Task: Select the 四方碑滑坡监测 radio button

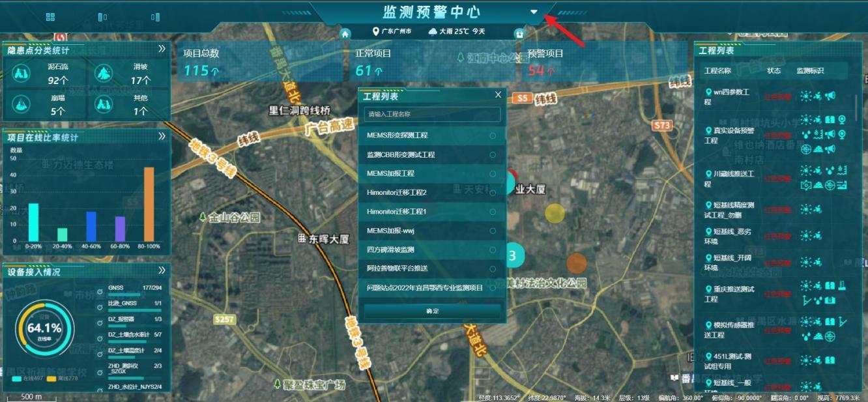Action: click(x=493, y=250)
